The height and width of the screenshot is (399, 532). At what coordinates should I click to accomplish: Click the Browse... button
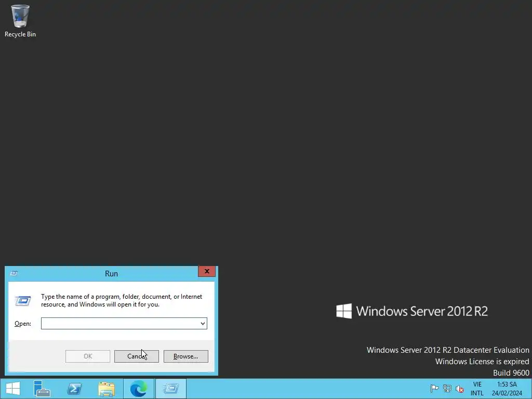[185, 356]
